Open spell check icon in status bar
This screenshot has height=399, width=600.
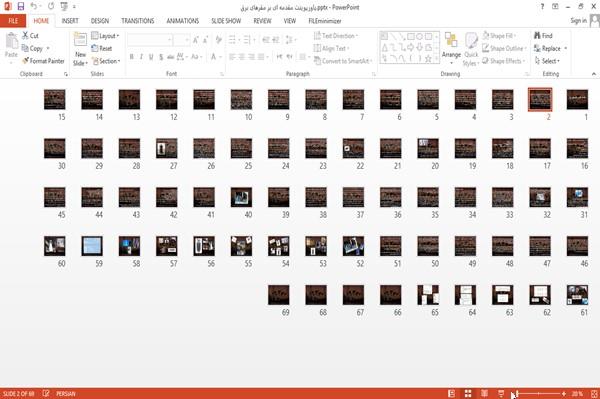click(46, 394)
